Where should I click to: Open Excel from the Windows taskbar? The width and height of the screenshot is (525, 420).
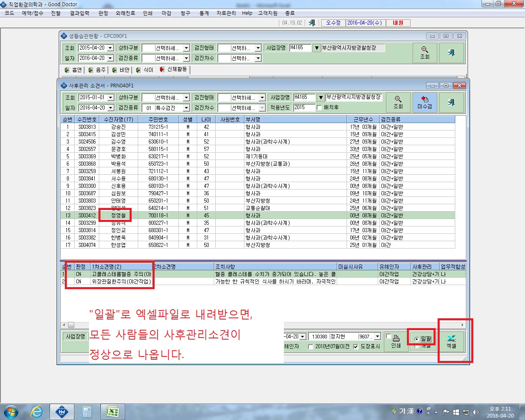(x=112, y=412)
